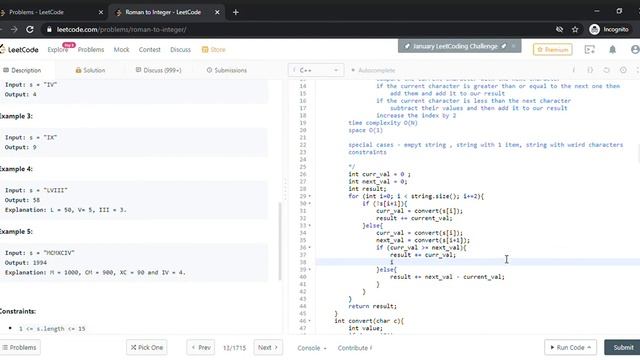Open the Submissions tab

click(x=227, y=70)
